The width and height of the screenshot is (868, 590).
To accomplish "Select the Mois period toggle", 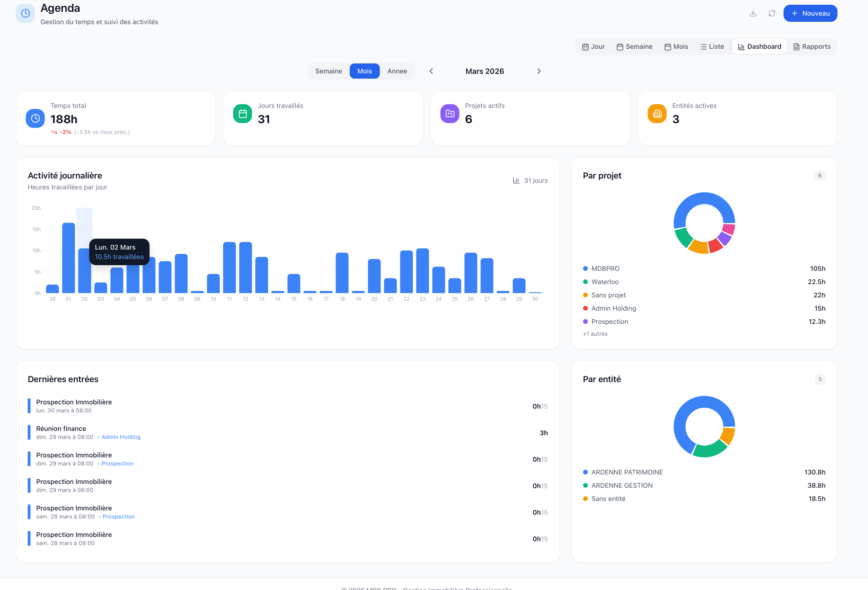I will tap(364, 71).
